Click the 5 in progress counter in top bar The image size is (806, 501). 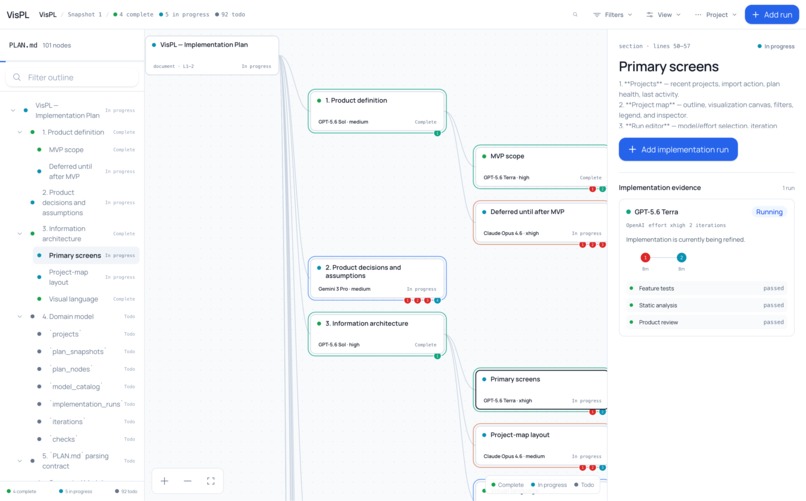pos(184,15)
